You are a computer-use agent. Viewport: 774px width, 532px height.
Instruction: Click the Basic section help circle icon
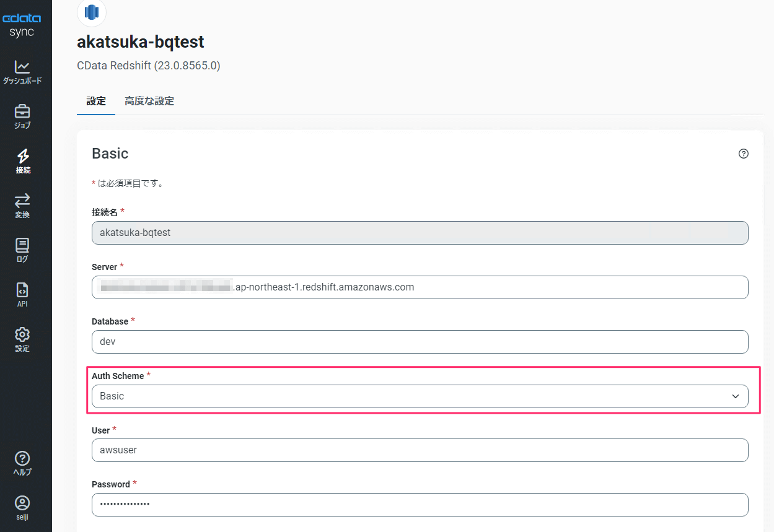[x=744, y=154]
